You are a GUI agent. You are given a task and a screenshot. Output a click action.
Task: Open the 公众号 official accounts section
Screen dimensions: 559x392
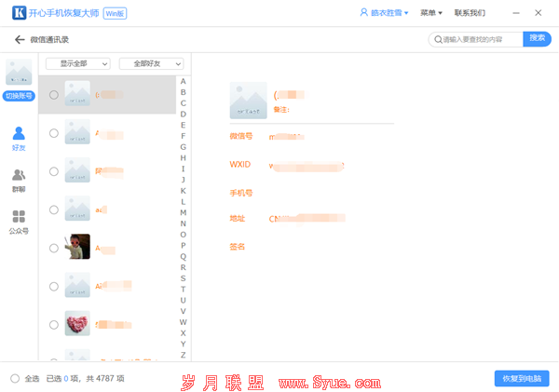click(x=19, y=223)
